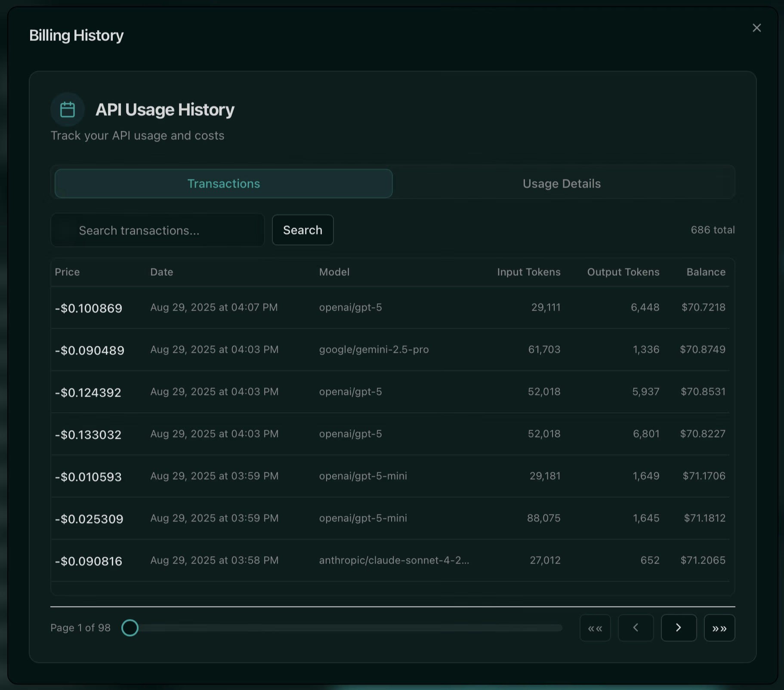Image resolution: width=784 pixels, height=690 pixels.
Task: Open the Usage Details tab
Action: click(x=562, y=184)
